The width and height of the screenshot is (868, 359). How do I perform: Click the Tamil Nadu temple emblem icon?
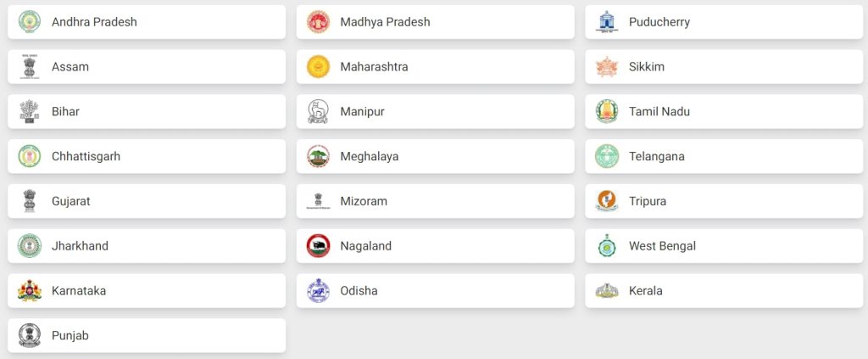point(607,111)
